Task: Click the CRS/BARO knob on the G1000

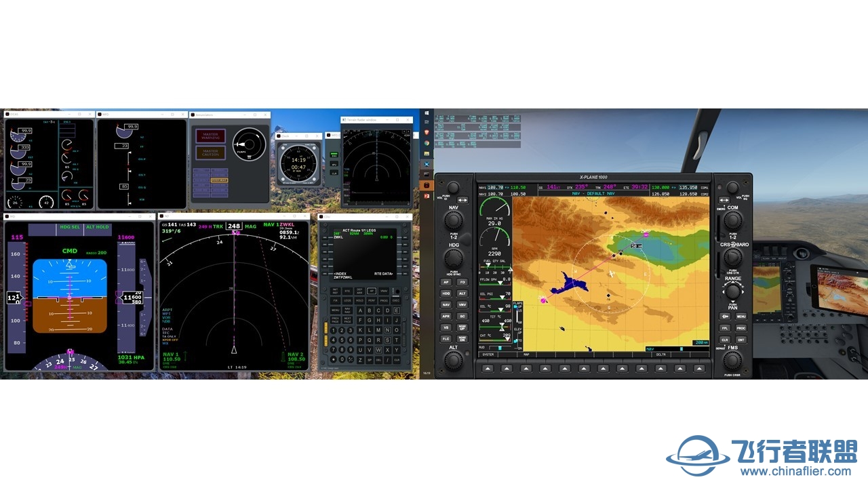Action: click(x=732, y=256)
